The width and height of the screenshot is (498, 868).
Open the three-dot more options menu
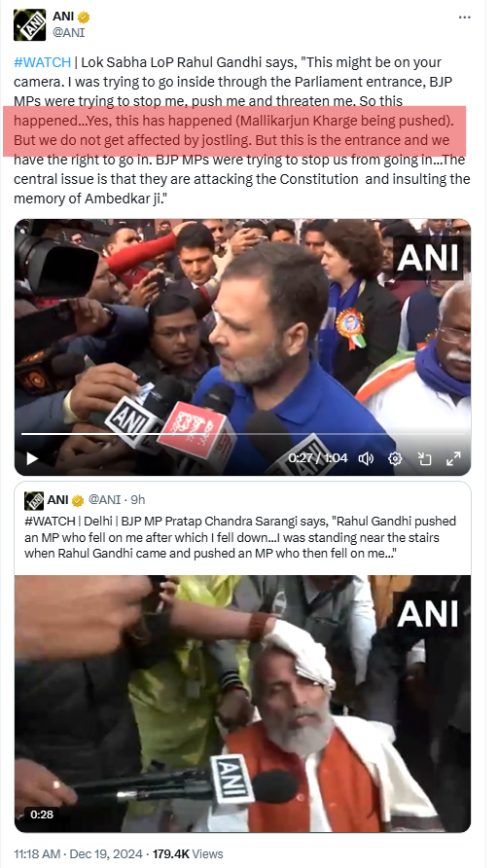click(x=464, y=18)
